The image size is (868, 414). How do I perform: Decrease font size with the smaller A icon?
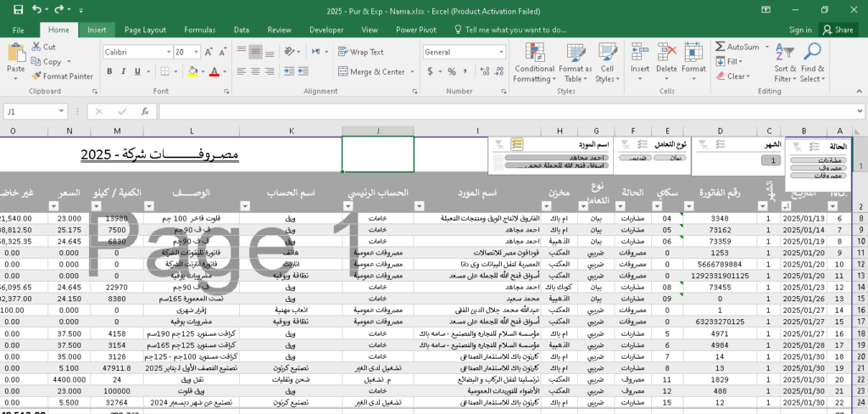point(223,52)
